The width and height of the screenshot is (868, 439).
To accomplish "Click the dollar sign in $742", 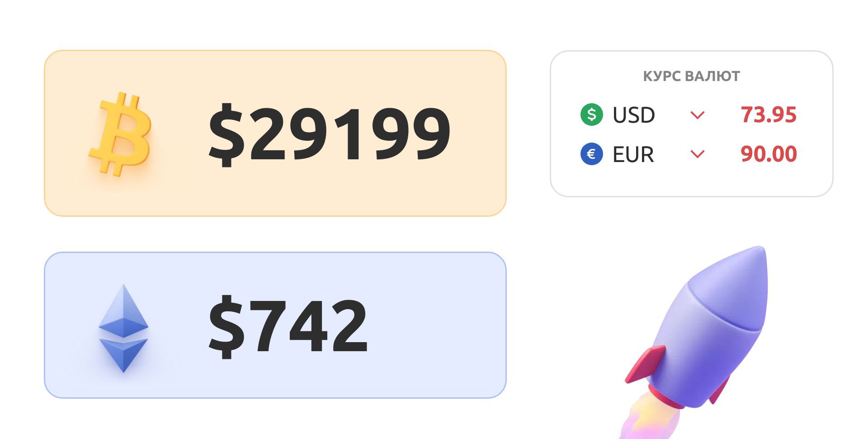I will 226,327.
